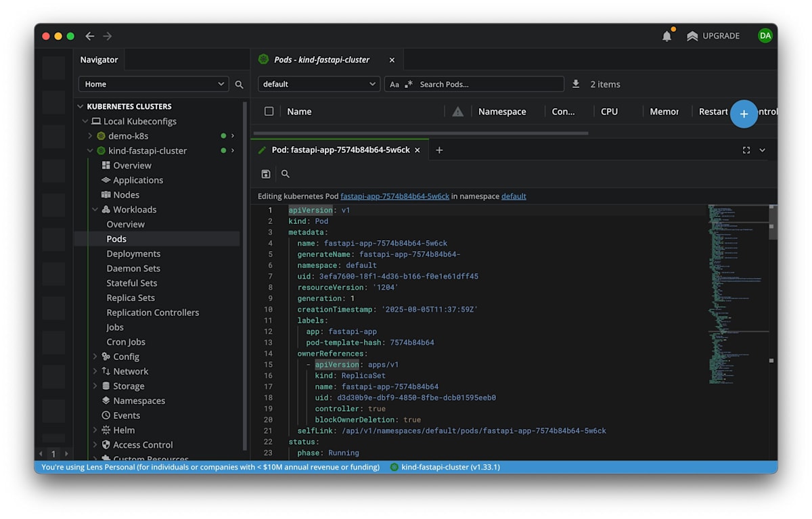Click the download pods list icon
The image size is (812, 519).
[x=576, y=84]
